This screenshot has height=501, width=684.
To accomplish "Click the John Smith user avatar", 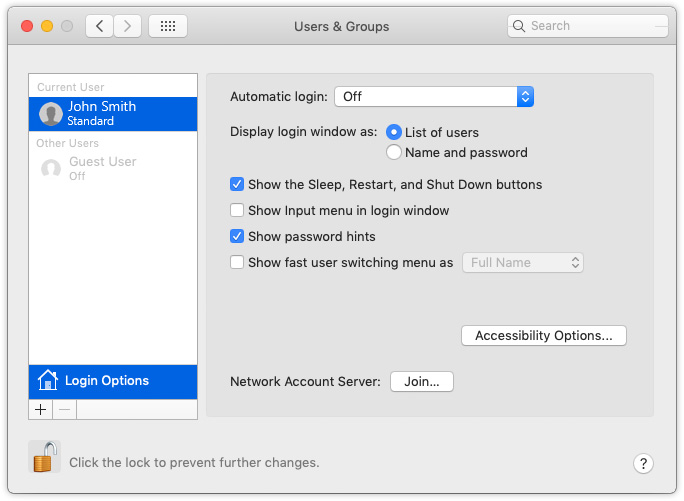I will (x=51, y=114).
